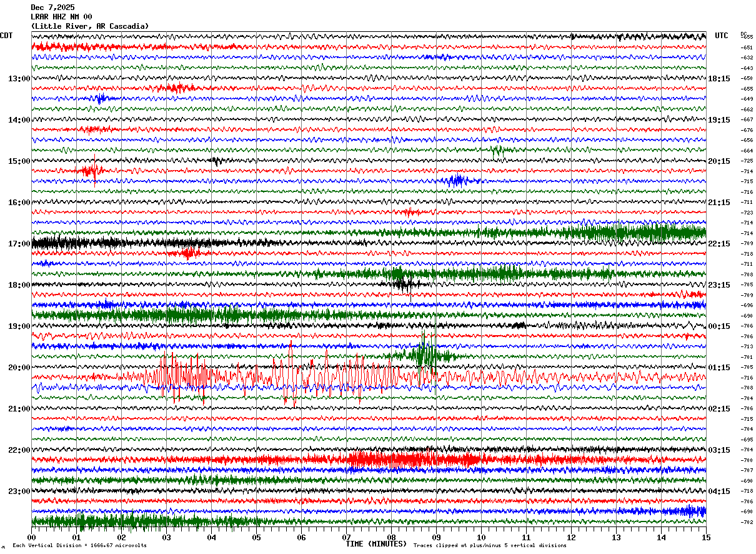Select the 20:00 CDT time label
The width and height of the screenshot is (756, 554).
coord(19,368)
